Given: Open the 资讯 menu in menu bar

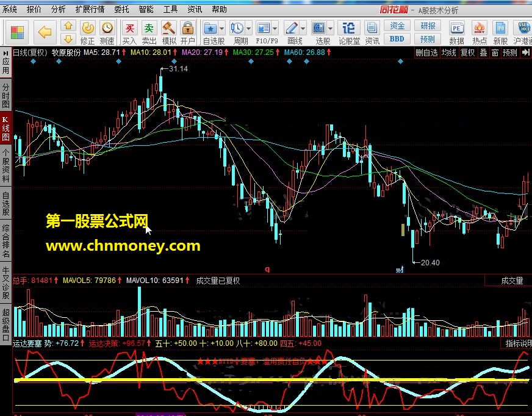Looking at the screenshot, I should coord(195,10).
